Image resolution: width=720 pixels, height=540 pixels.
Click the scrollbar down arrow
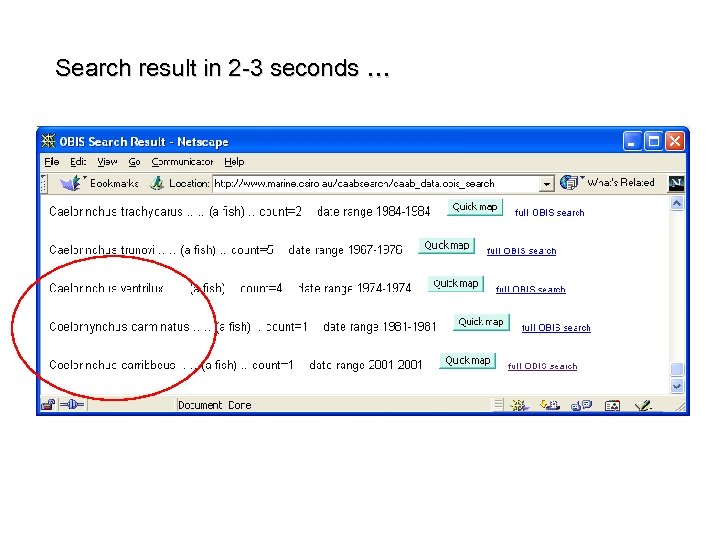[x=677, y=387]
